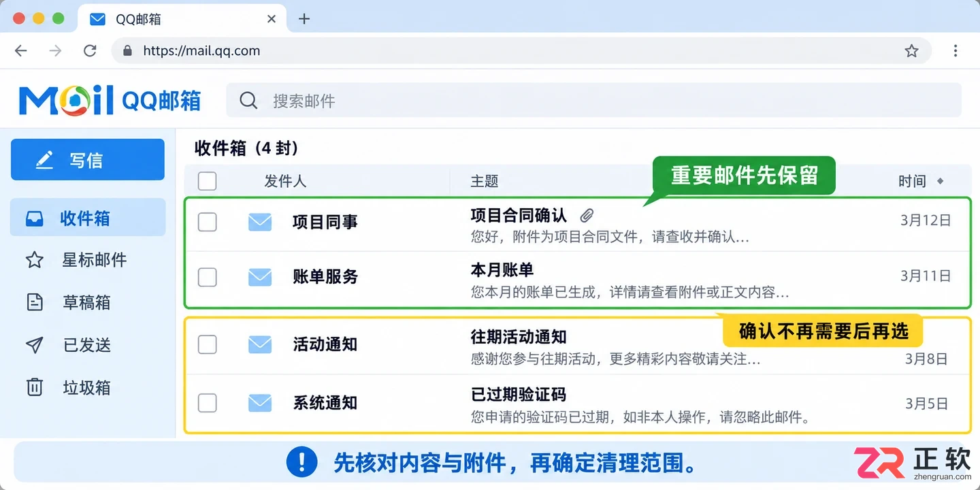This screenshot has width=980, height=490.
Task: Open 收件箱 folder in sidebar
Action: click(88, 218)
